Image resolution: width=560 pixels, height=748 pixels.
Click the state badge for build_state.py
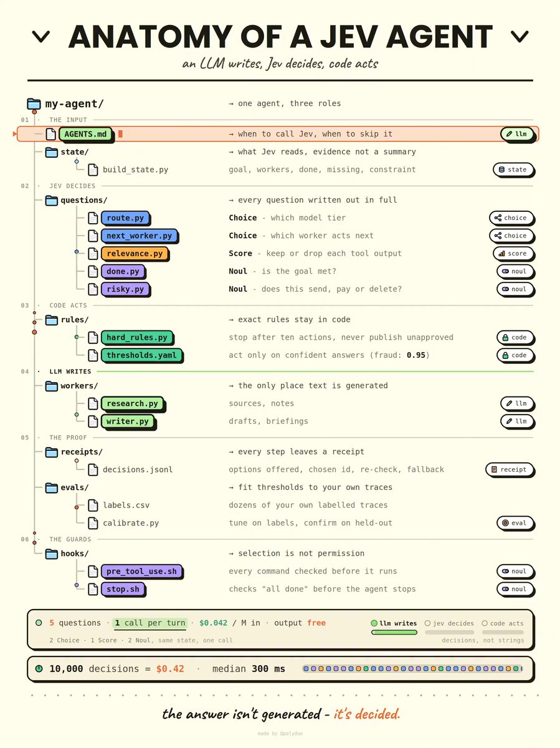point(513,170)
